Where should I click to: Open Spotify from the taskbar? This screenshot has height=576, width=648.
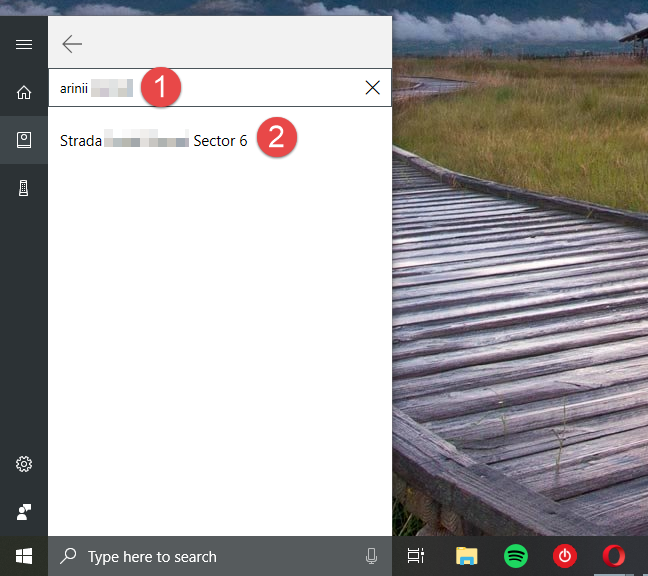click(516, 556)
